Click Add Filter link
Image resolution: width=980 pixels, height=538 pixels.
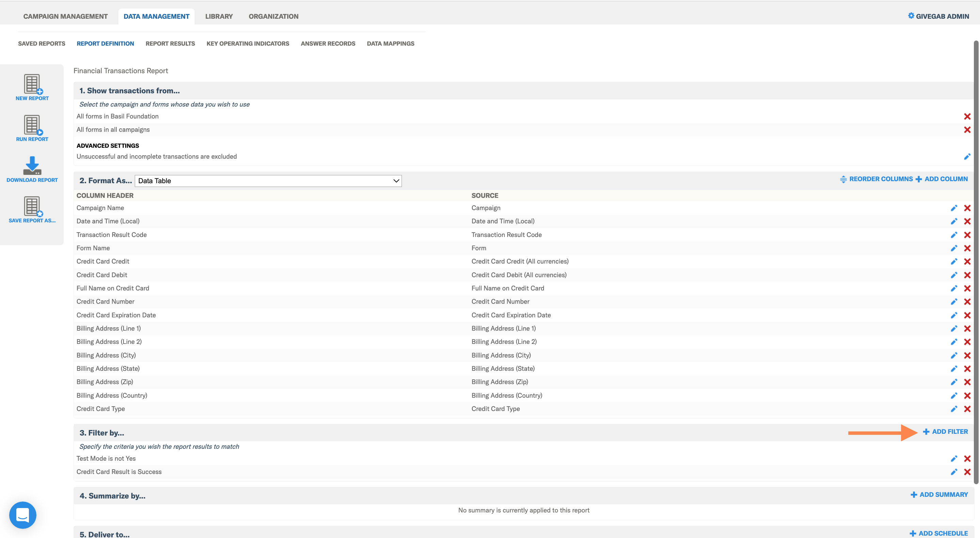tap(945, 432)
